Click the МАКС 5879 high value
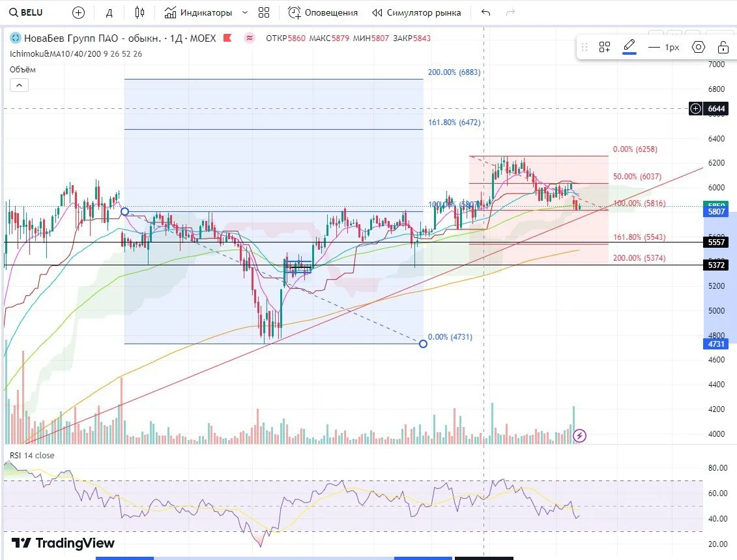The height and width of the screenshot is (560, 737). [329, 38]
